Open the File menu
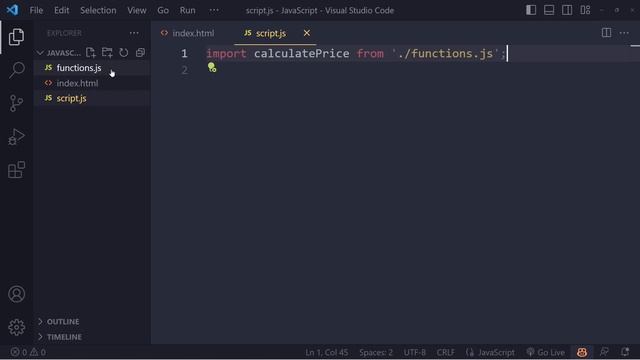Image resolution: width=640 pixels, height=360 pixels. [36, 10]
